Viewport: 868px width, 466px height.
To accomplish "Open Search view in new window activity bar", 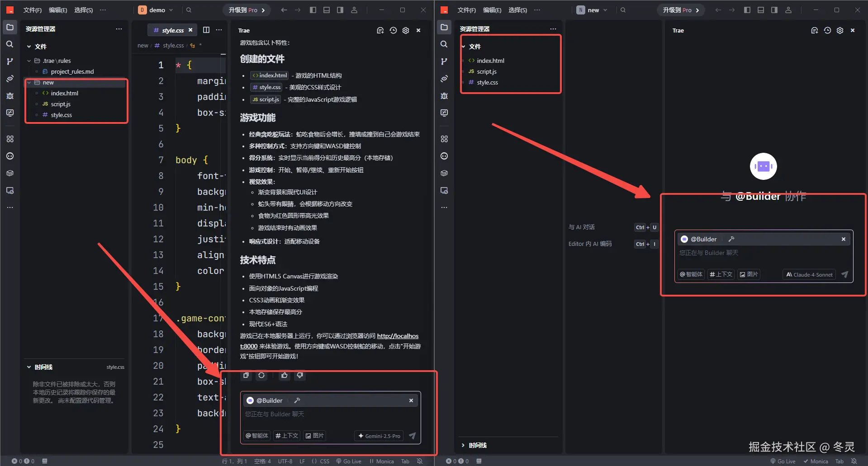I will [444, 44].
